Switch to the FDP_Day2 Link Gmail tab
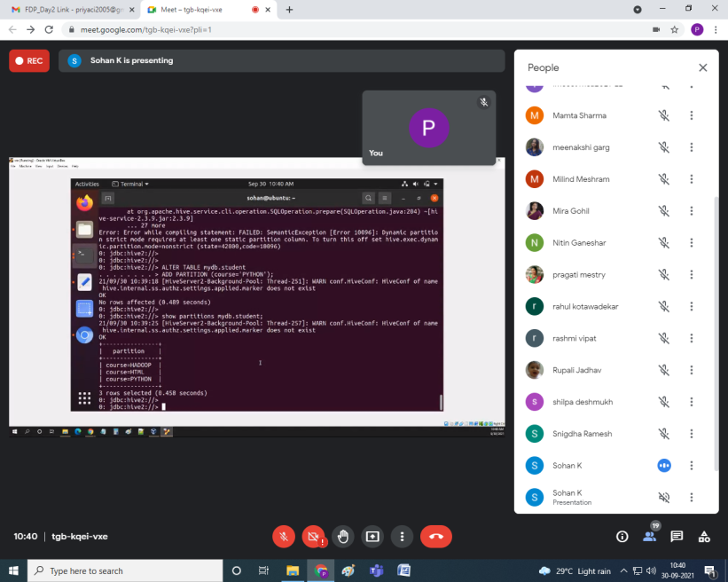The image size is (728, 582). click(x=69, y=9)
